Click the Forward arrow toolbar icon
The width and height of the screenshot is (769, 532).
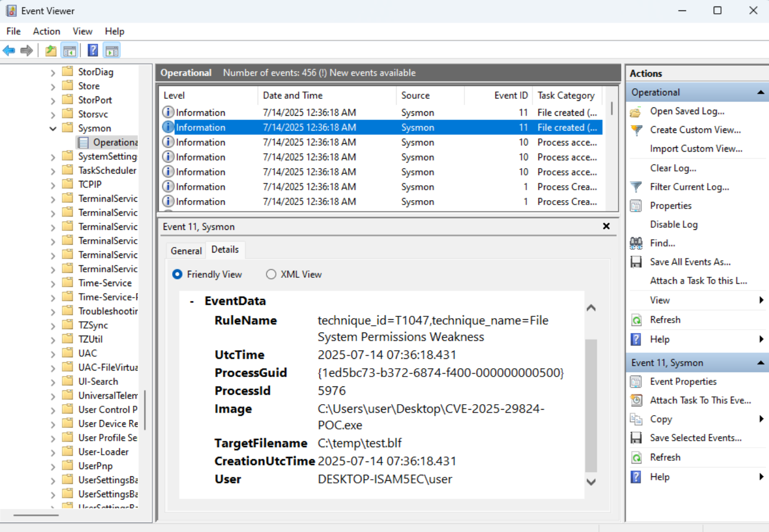click(26, 51)
